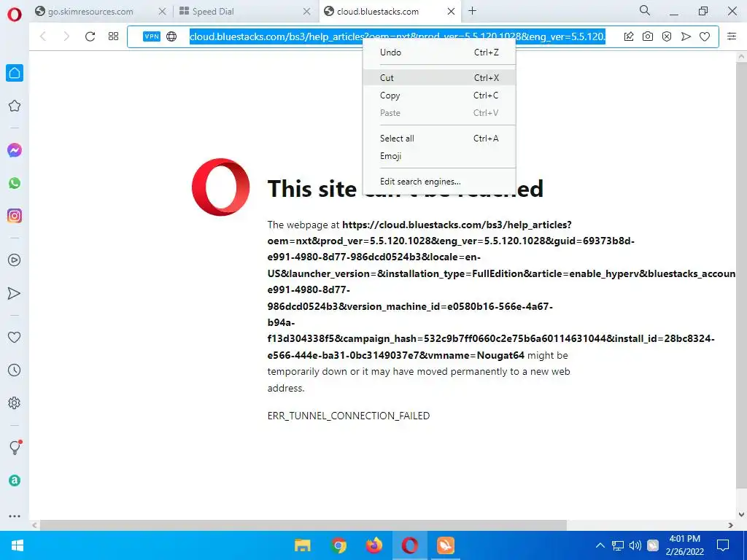The image size is (747, 560).
Task: Open sidebar setup three dots
Action: tap(15, 516)
